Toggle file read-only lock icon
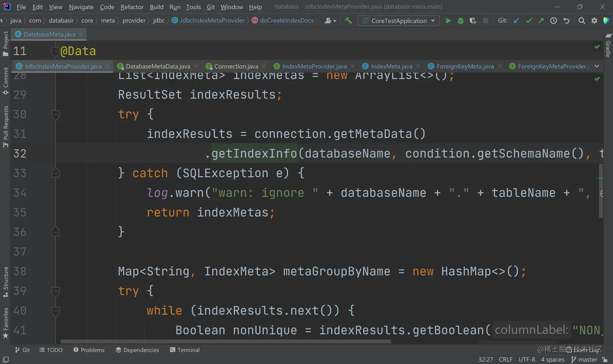The height and width of the screenshot is (364, 613). pos(605,360)
